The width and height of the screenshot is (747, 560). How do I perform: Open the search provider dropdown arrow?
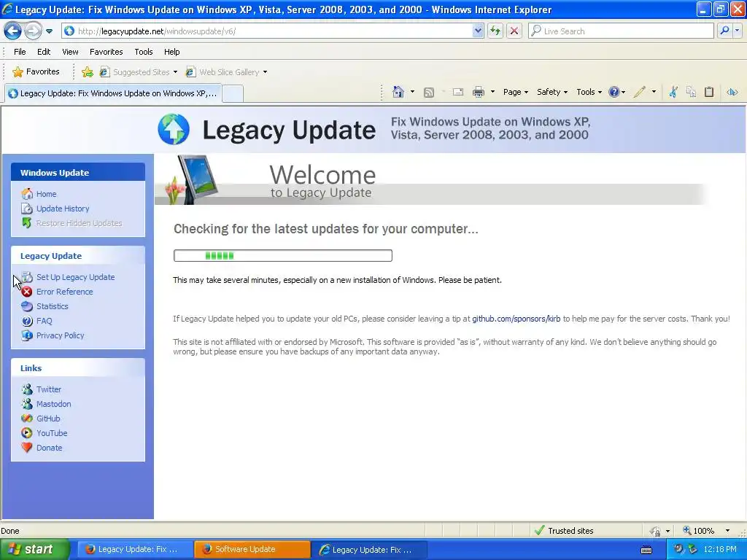tap(737, 31)
